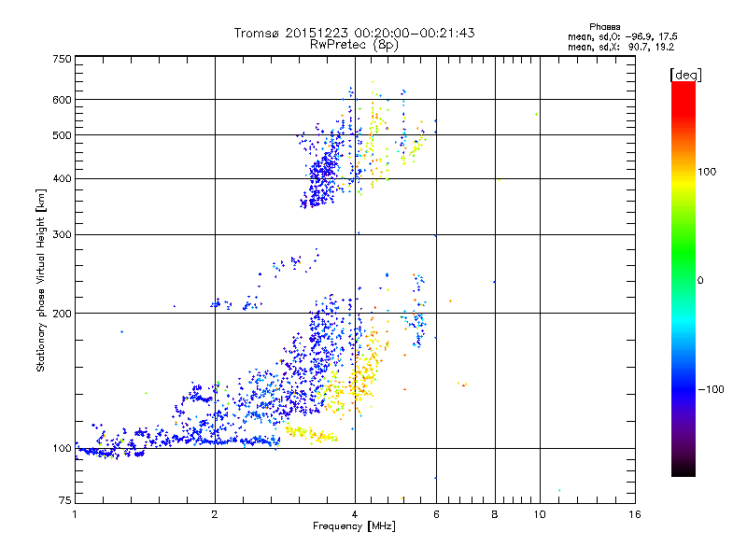Click the colorbar tick label '-100'
Image resolution: width=747 pixels, height=560 pixels.
(711, 389)
